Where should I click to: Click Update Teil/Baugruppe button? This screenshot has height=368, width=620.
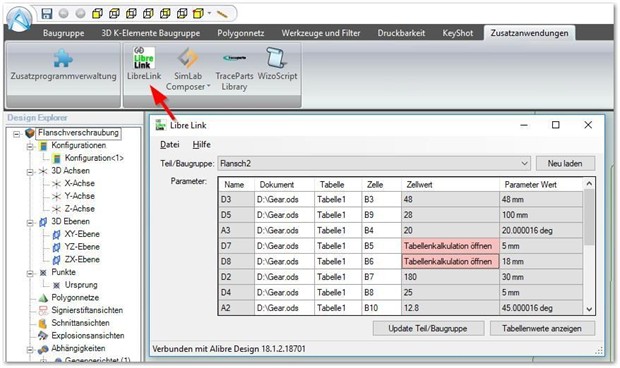pos(428,328)
